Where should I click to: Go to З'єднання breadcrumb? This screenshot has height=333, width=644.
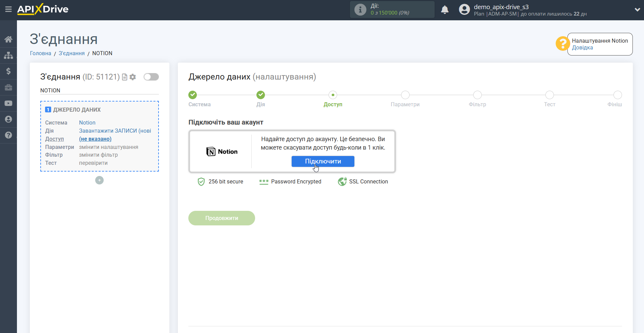[72, 53]
